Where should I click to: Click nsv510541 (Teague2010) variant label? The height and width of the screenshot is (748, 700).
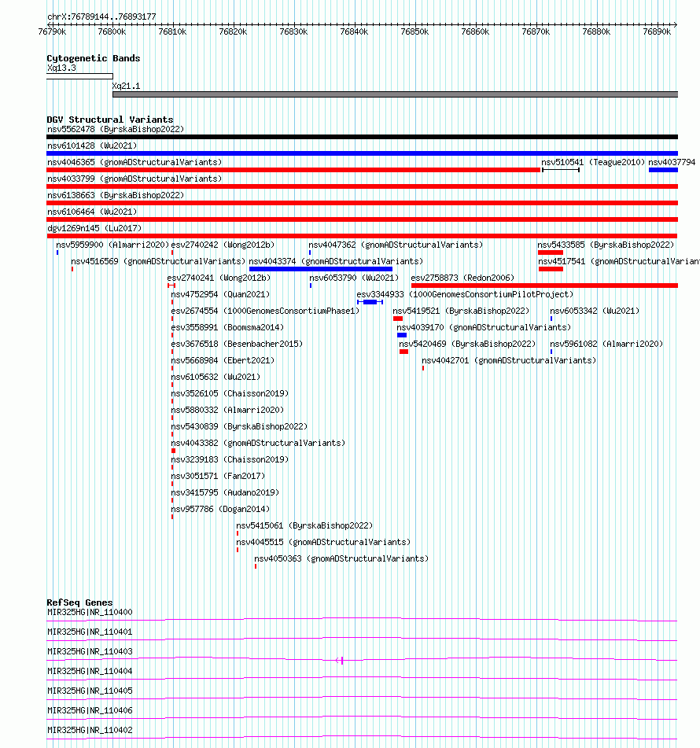593,162
